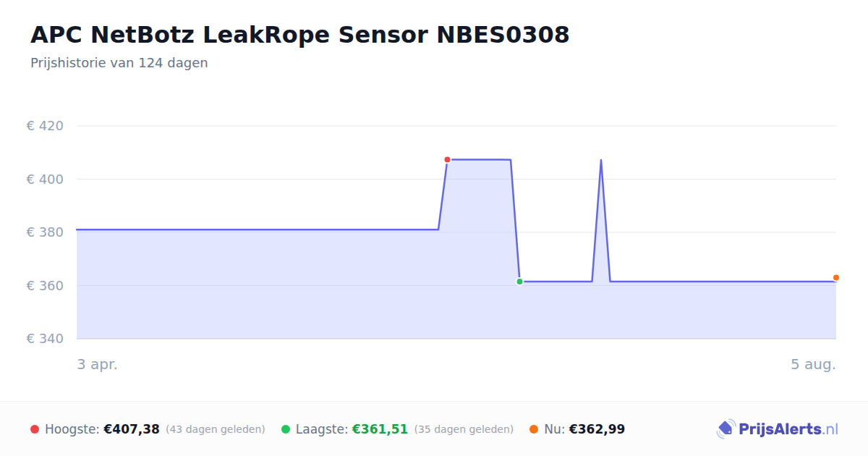Click the highest price value €407,38
The height and width of the screenshot is (456, 868).
(132, 429)
